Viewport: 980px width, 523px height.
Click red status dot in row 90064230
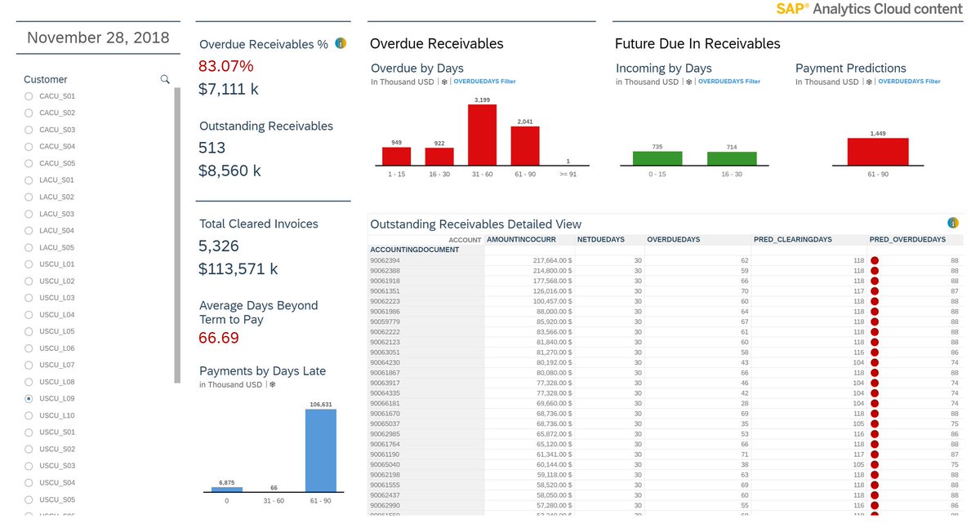pos(875,362)
